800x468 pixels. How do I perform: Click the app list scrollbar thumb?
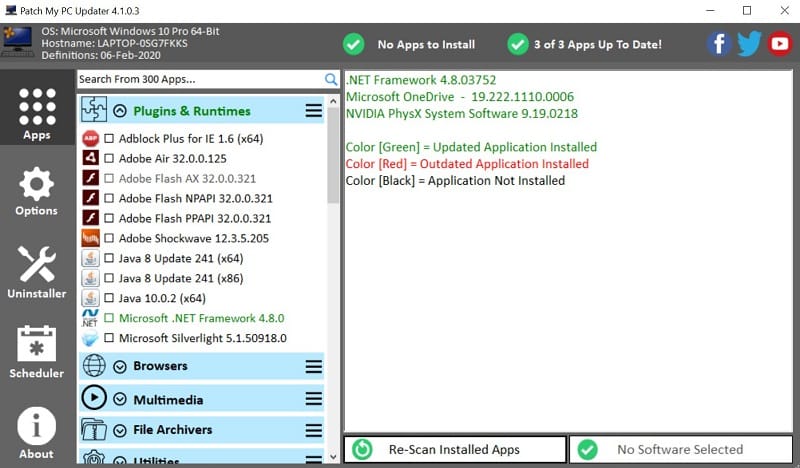[333, 156]
